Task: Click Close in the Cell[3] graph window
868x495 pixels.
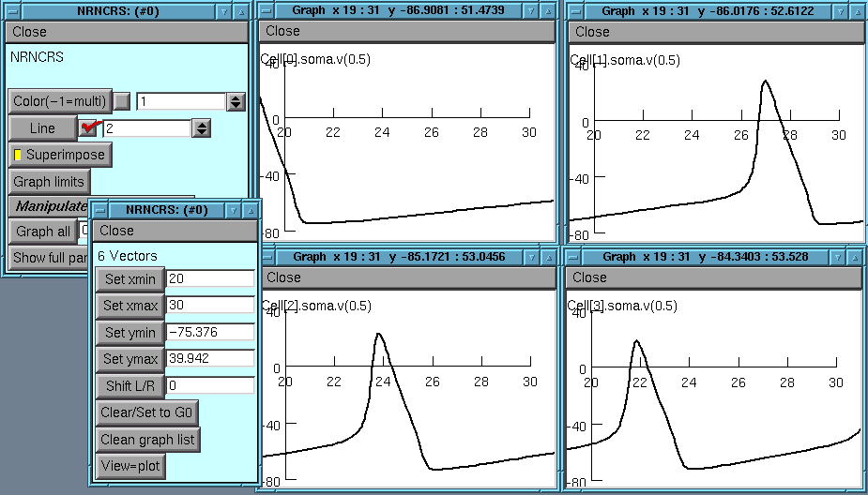Action: [589, 277]
